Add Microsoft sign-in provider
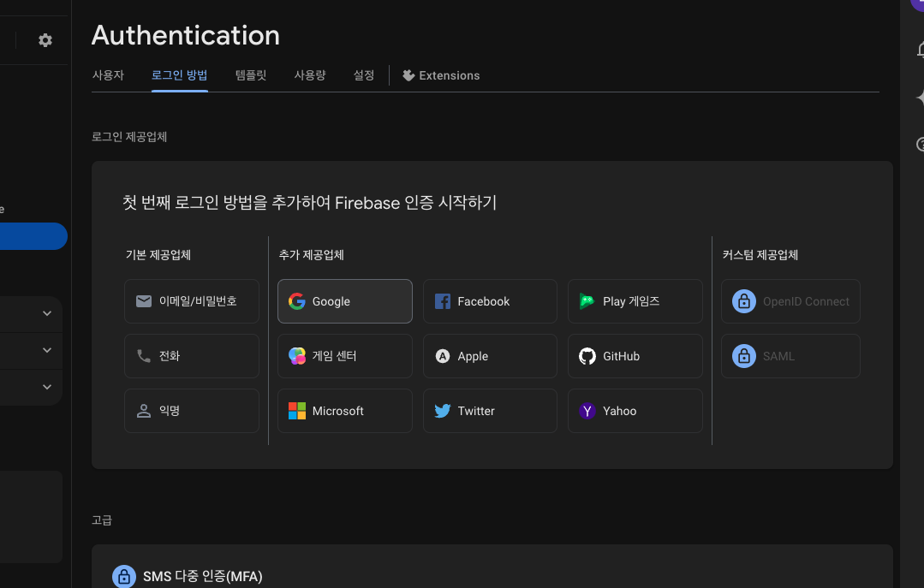 tap(345, 411)
